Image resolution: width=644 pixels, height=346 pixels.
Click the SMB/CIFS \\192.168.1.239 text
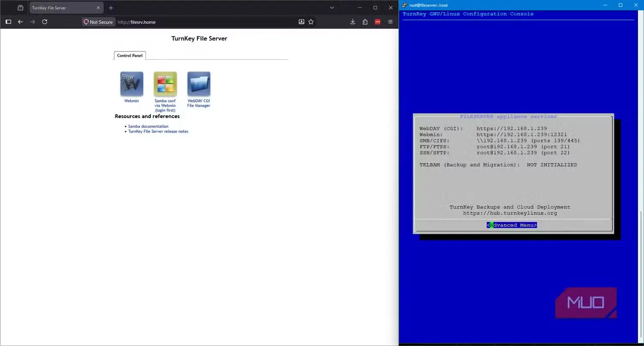(502, 140)
